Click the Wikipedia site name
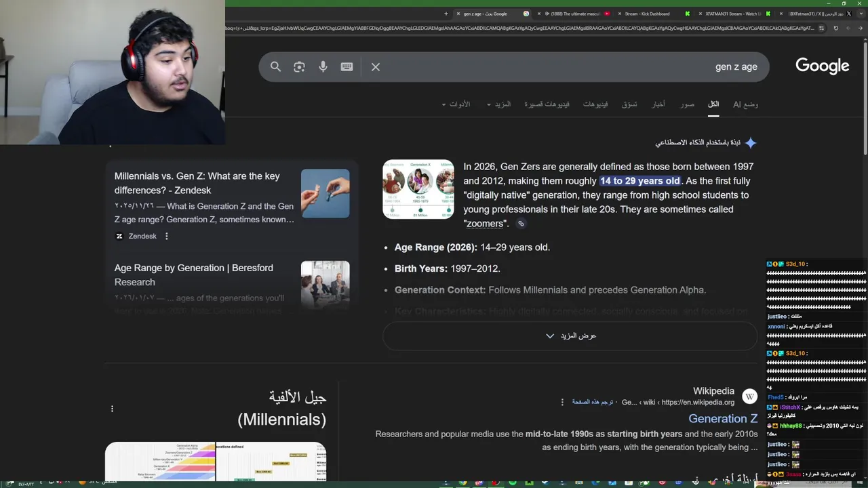 713,391
